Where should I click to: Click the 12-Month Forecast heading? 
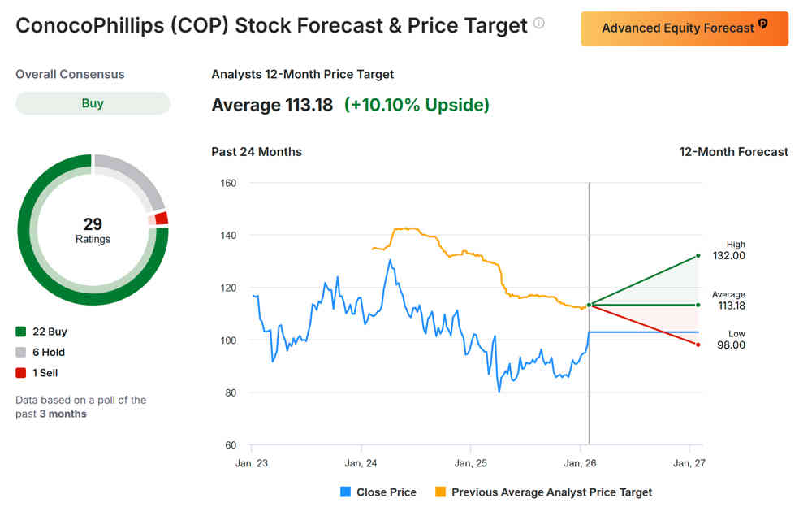pos(733,152)
